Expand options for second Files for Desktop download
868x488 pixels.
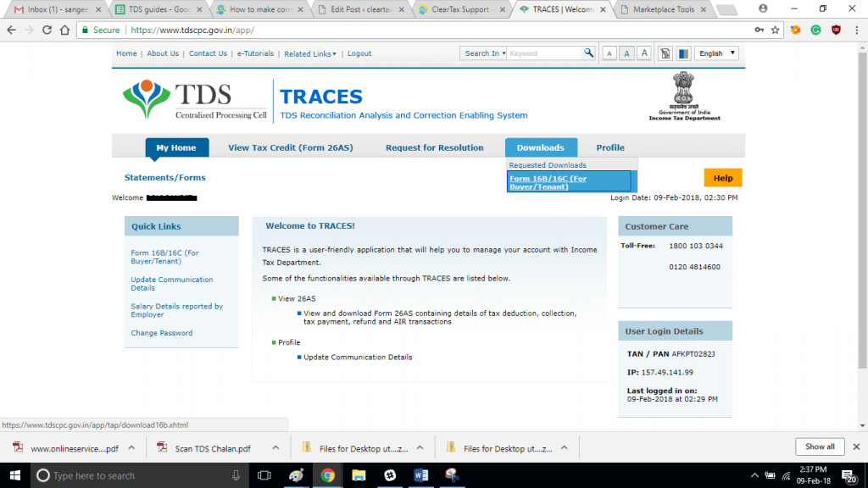564,448
